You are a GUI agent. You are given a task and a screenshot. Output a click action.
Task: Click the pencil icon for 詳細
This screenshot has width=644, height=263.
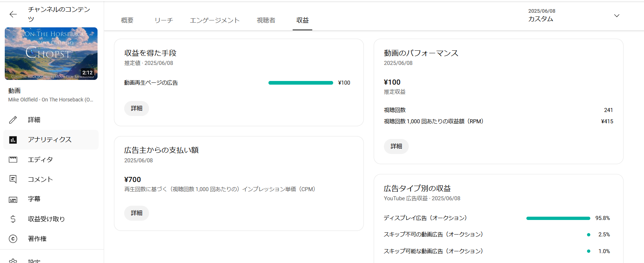click(13, 120)
